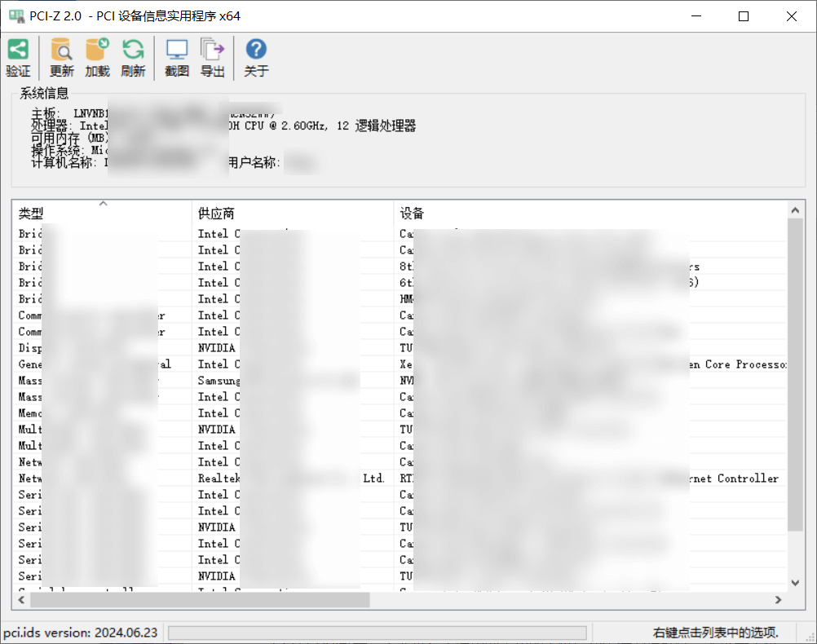
Task: Click the PCI-Z app icon in title bar
Action: click(x=16, y=16)
